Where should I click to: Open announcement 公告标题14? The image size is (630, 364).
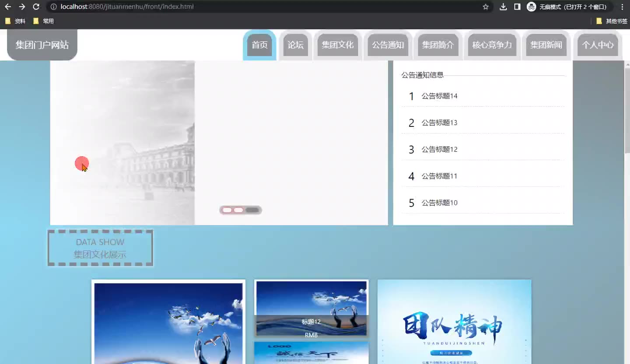click(x=439, y=96)
